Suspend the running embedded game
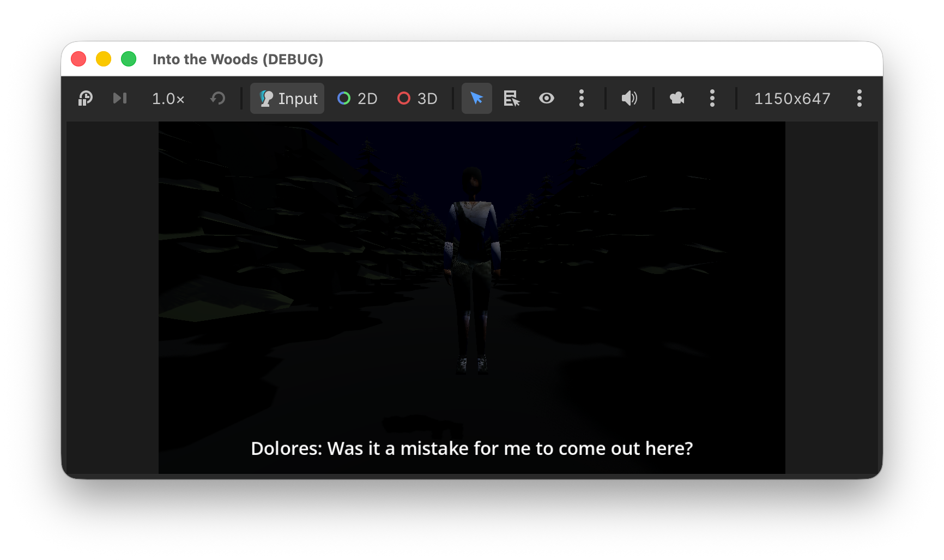Image resolution: width=944 pixels, height=560 pixels. (x=86, y=99)
